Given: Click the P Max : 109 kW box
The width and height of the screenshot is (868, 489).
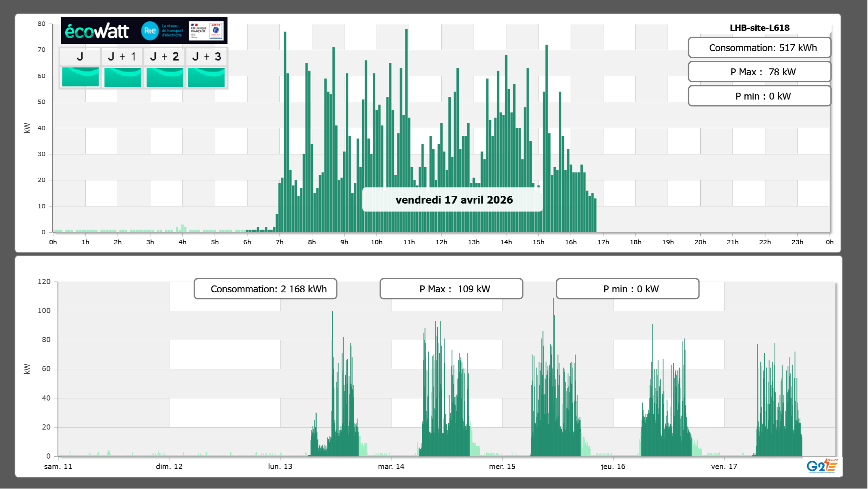Looking at the screenshot, I should click(x=451, y=289).
